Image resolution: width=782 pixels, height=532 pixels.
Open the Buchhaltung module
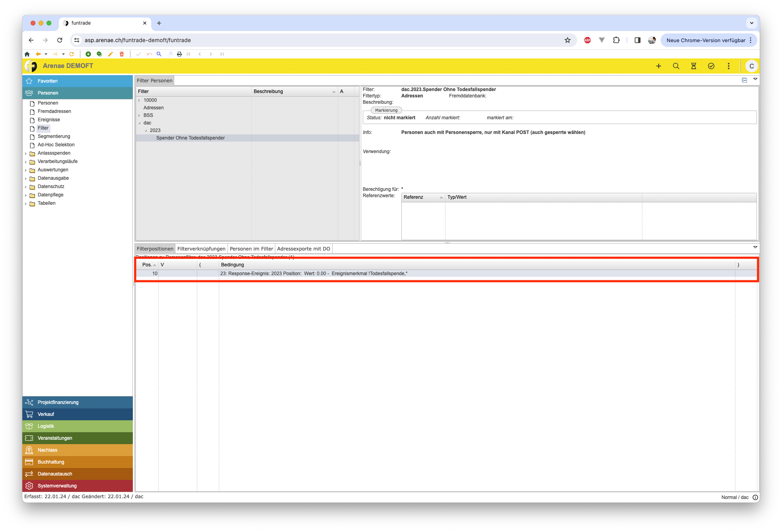[51, 462]
